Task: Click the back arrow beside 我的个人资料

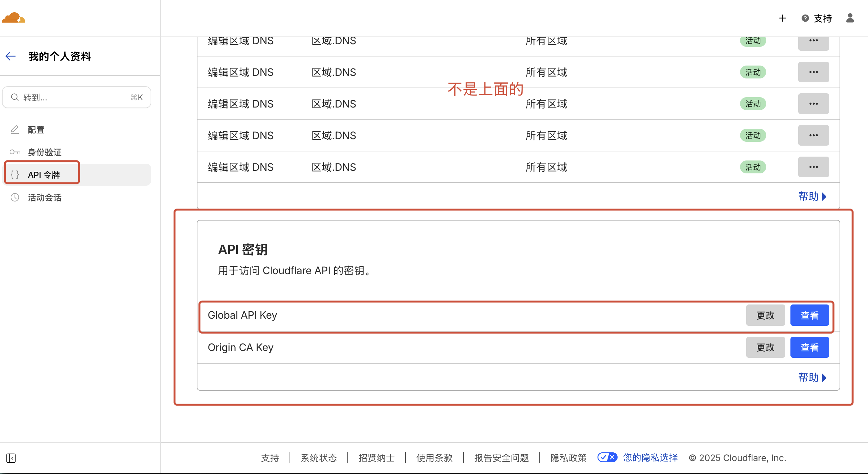Action: (11, 56)
